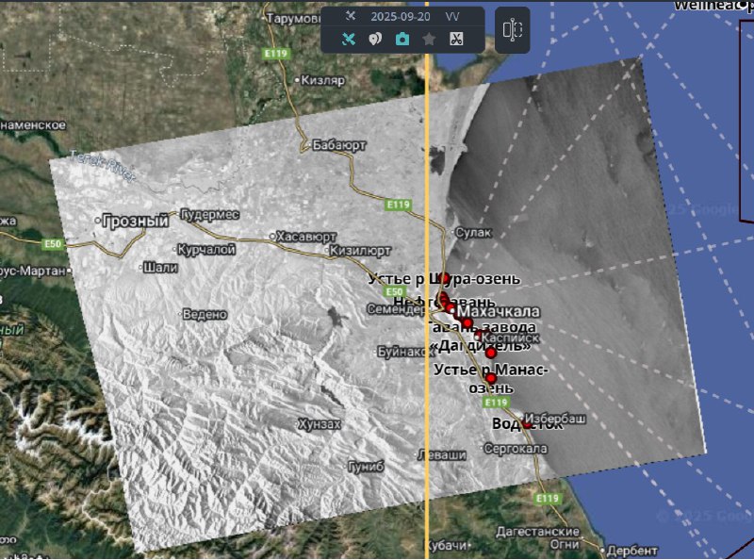Viewport: 754px width, 560px height.
Task: Click the Кизляр city label
Action: (321, 80)
